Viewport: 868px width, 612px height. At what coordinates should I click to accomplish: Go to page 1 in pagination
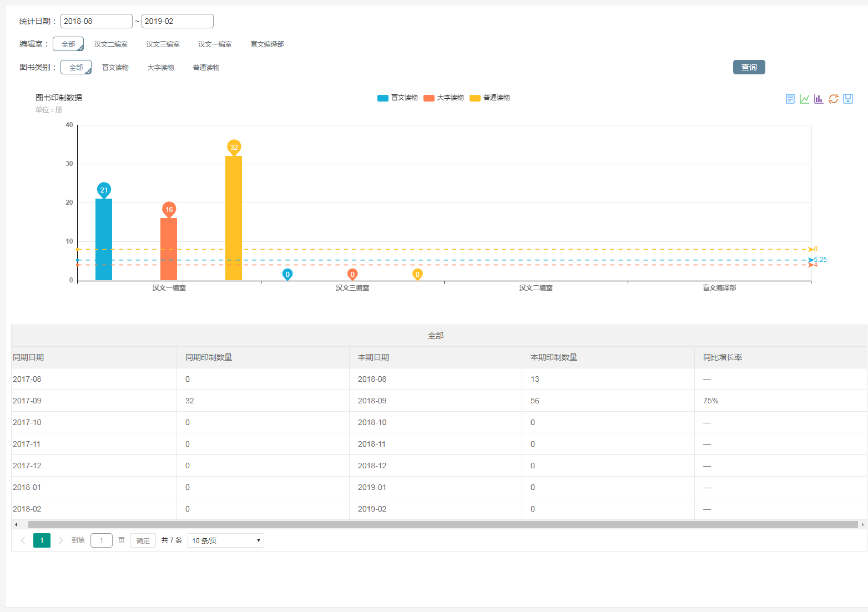pyautogui.click(x=42, y=540)
